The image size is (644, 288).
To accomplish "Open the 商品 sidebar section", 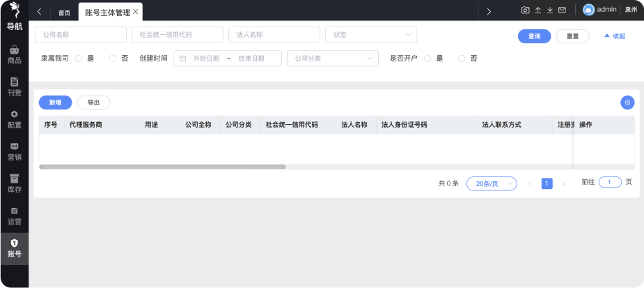I will 14,54.
